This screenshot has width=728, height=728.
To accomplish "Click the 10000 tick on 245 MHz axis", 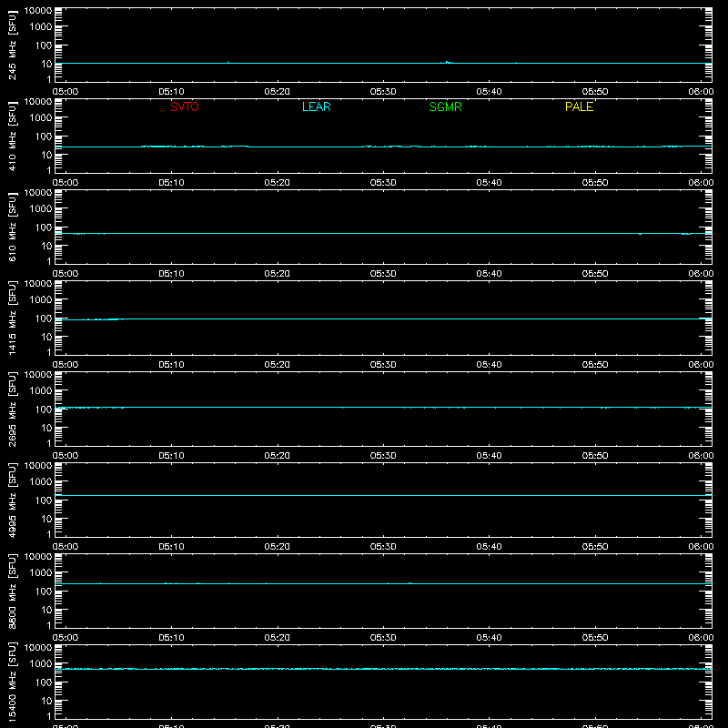I will pyautogui.click(x=38, y=11).
